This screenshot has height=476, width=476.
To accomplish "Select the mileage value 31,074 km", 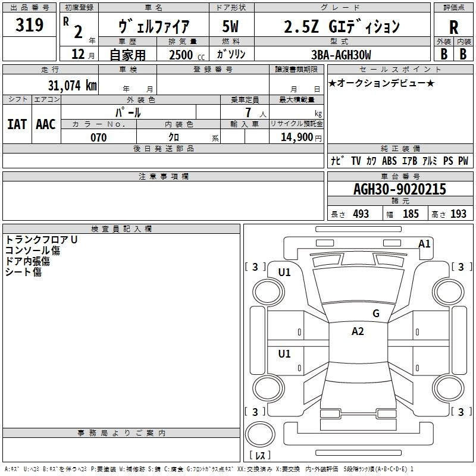I will (72, 85).
